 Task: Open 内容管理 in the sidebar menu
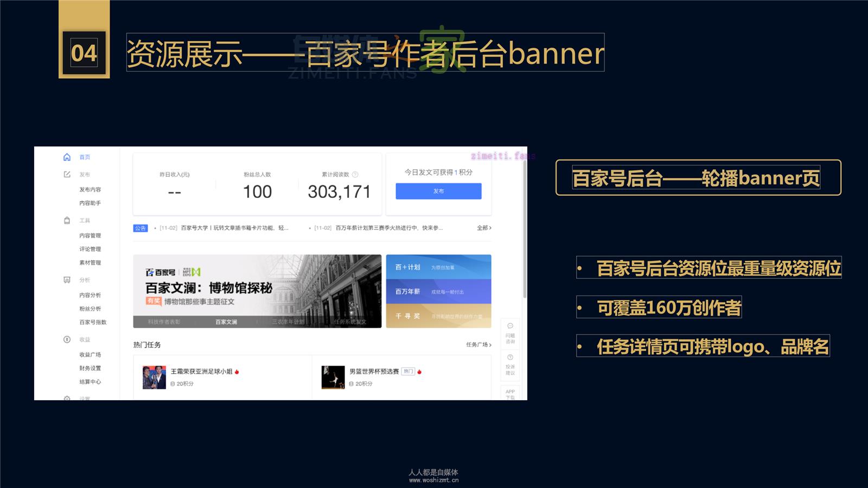coord(90,236)
